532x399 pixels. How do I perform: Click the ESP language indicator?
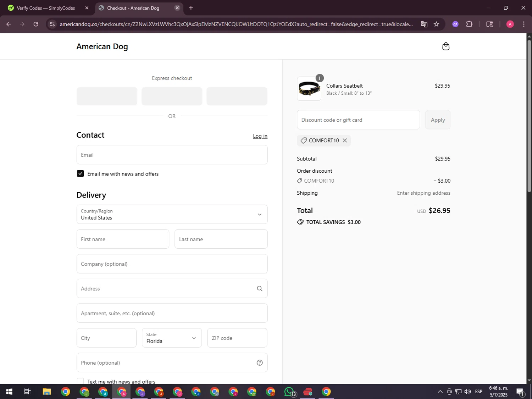point(479,392)
